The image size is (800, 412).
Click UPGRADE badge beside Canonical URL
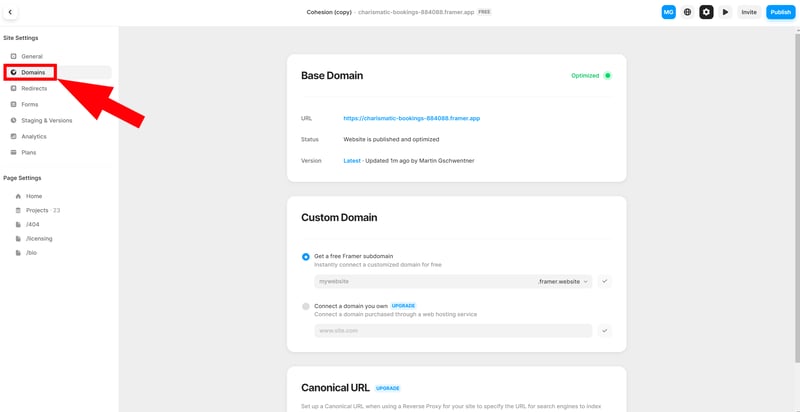pos(388,389)
